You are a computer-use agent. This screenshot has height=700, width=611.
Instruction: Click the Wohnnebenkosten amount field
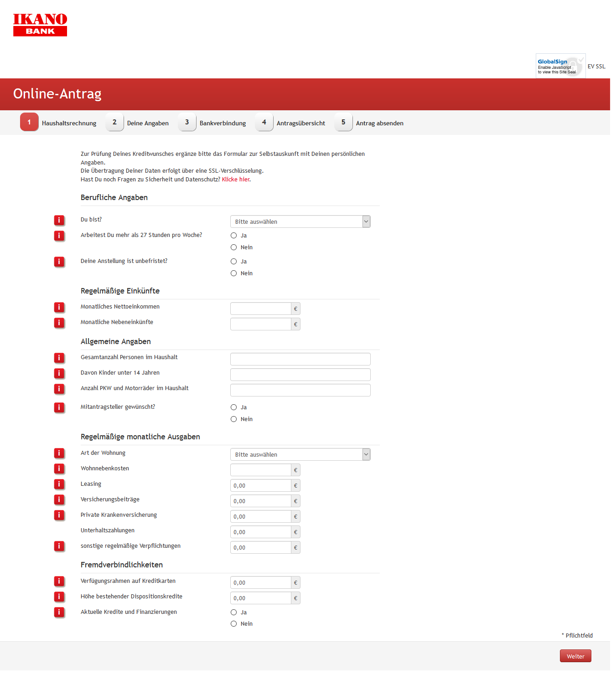tap(261, 470)
